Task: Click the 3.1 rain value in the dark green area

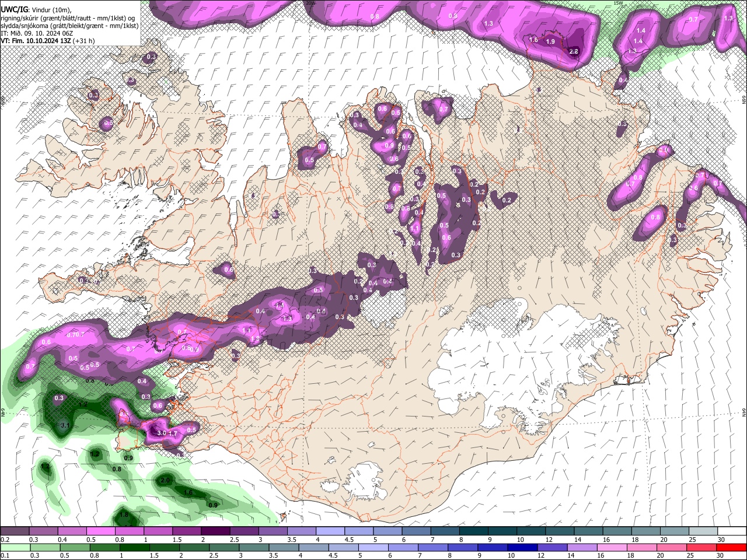Action: coord(65,426)
